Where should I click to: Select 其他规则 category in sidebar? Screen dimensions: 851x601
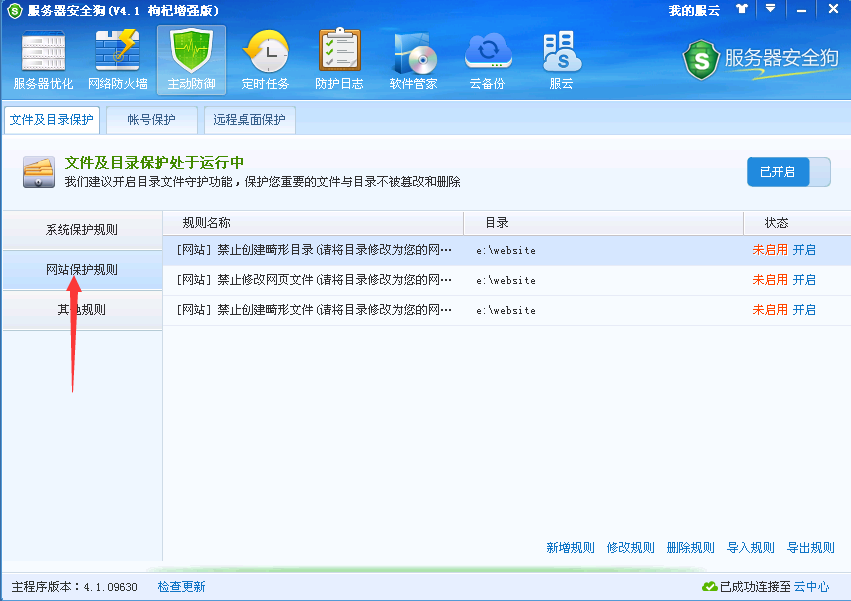coord(82,310)
